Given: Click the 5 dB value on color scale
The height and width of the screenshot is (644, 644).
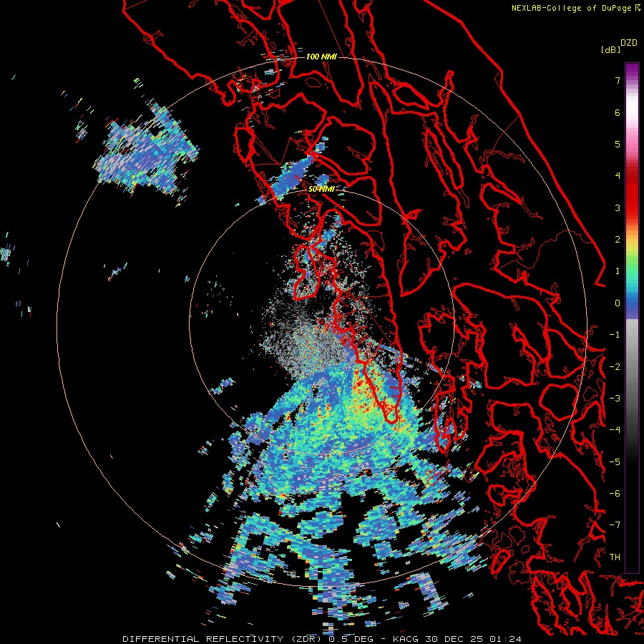Looking at the screenshot, I should [x=618, y=144].
